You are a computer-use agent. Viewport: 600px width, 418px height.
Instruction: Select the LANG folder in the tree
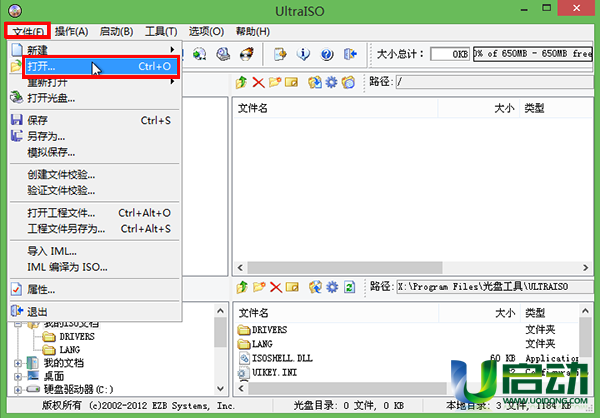[61, 350]
